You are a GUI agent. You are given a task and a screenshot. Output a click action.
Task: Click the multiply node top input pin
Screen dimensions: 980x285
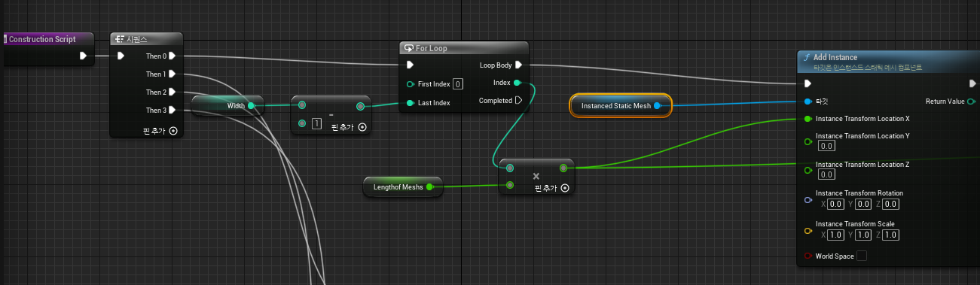511,168
